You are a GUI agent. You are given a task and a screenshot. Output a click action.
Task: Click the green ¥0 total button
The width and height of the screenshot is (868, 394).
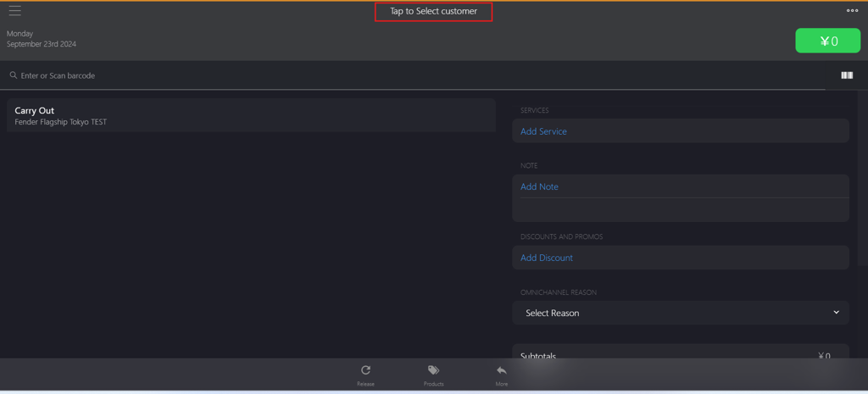(x=828, y=41)
